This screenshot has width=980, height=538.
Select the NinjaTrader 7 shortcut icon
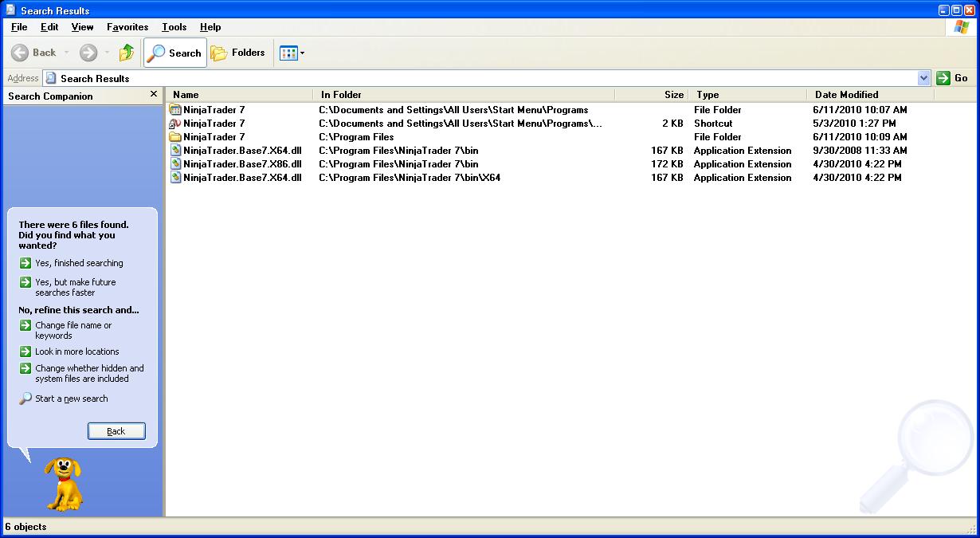175,124
